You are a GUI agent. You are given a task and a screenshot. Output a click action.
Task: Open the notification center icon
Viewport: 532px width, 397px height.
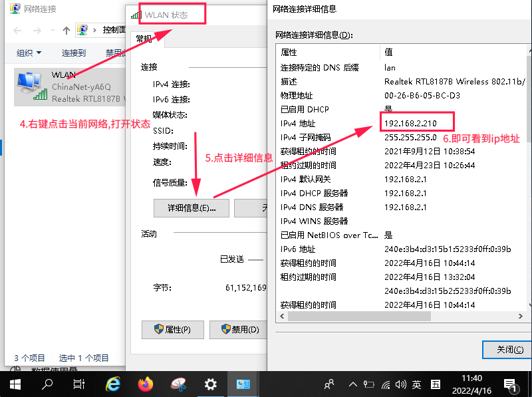511,384
